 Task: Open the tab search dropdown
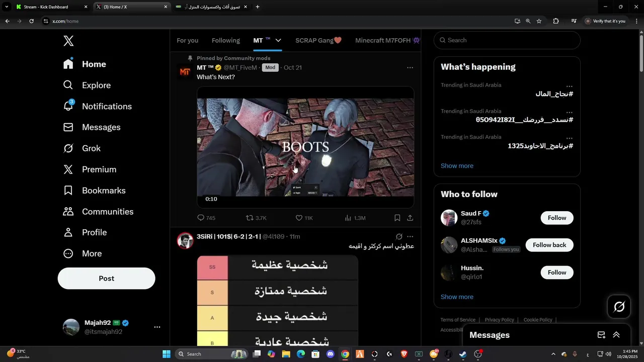[7, 7]
